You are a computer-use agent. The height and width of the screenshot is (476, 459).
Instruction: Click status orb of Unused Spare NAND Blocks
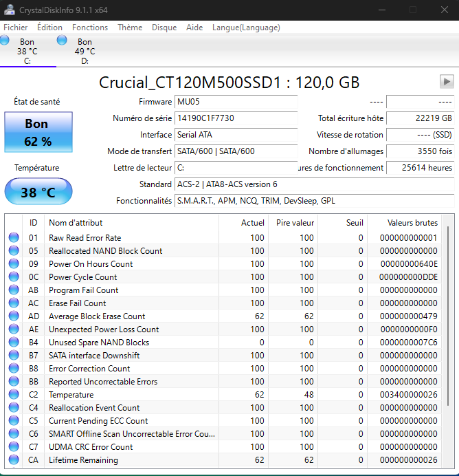coord(14,342)
